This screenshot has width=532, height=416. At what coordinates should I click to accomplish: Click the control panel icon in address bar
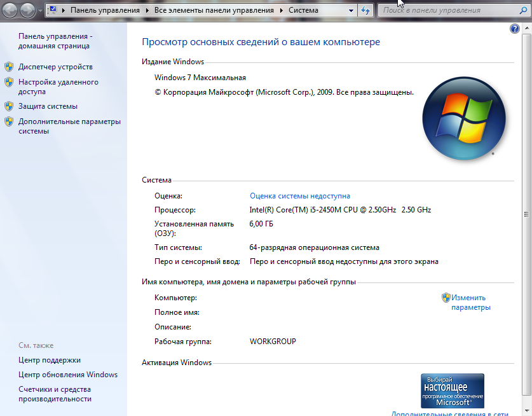click(x=53, y=11)
